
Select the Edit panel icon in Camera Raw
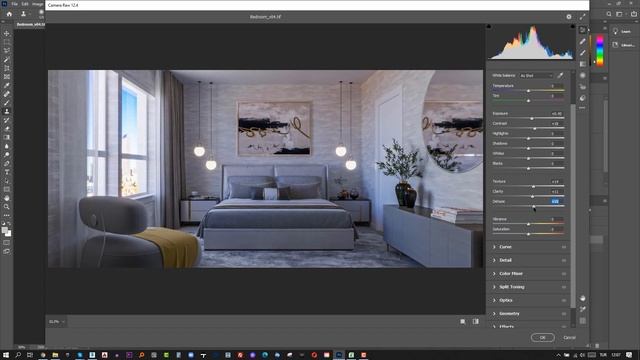pyautogui.click(x=582, y=30)
